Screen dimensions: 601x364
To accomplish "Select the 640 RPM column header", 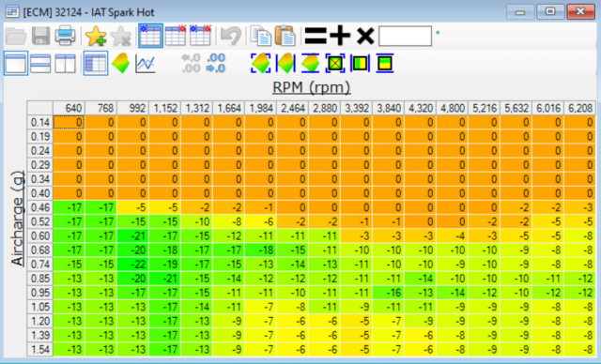I will [x=69, y=108].
